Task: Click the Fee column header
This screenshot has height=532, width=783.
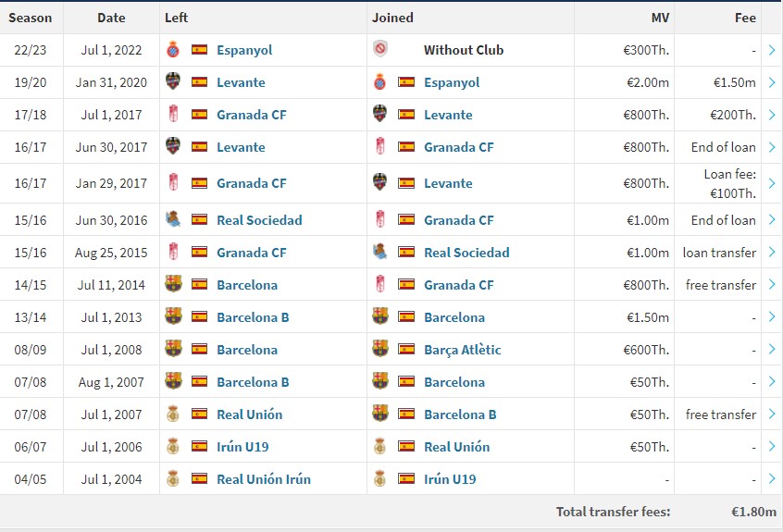Action: click(x=745, y=18)
